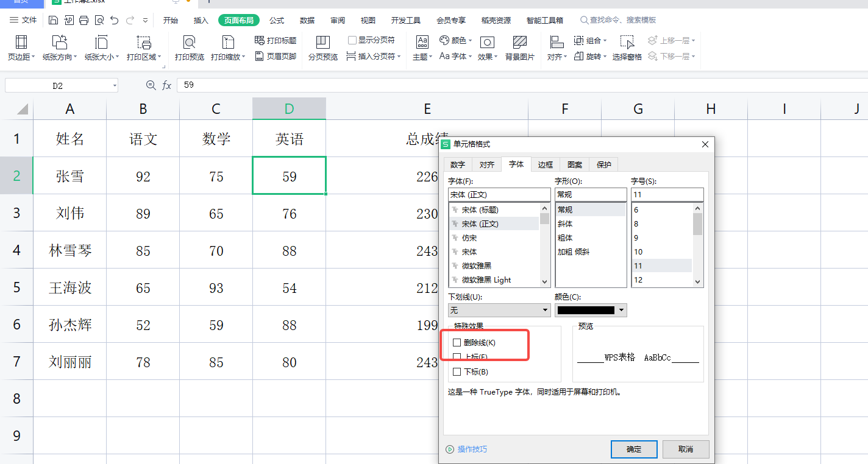Click the print icon in quick access bar

tap(84, 20)
